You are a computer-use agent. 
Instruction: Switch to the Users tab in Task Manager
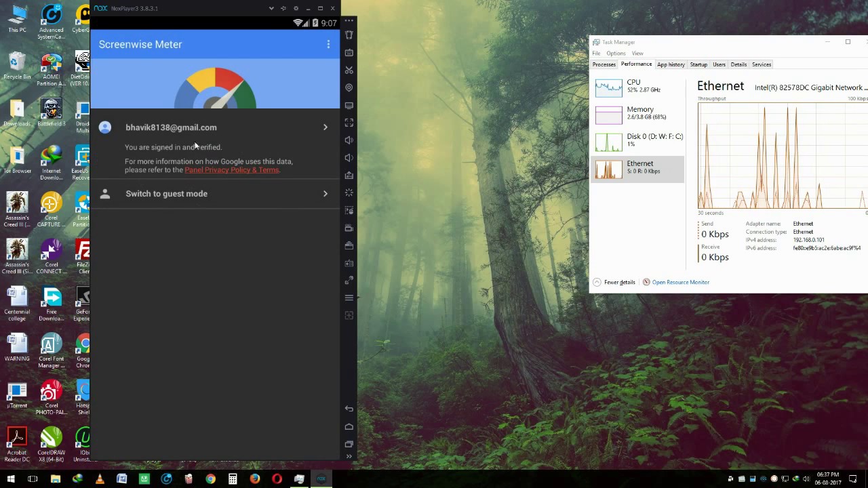coord(719,64)
